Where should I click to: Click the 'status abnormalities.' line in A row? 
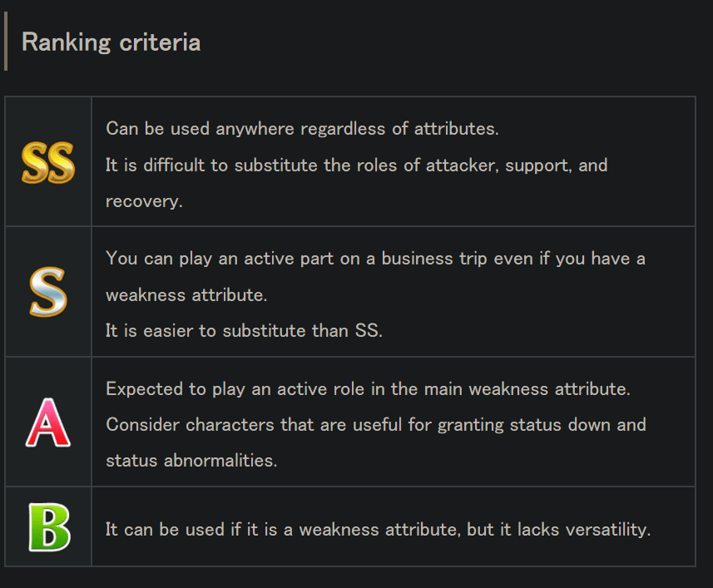pos(191,460)
